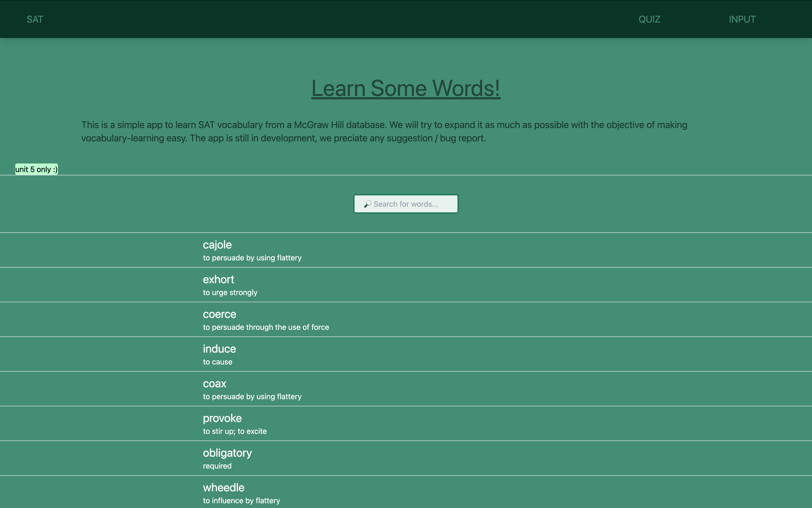Click the 'Learn Some Words!' heading link
Screen dimensions: 812x508
405,88
